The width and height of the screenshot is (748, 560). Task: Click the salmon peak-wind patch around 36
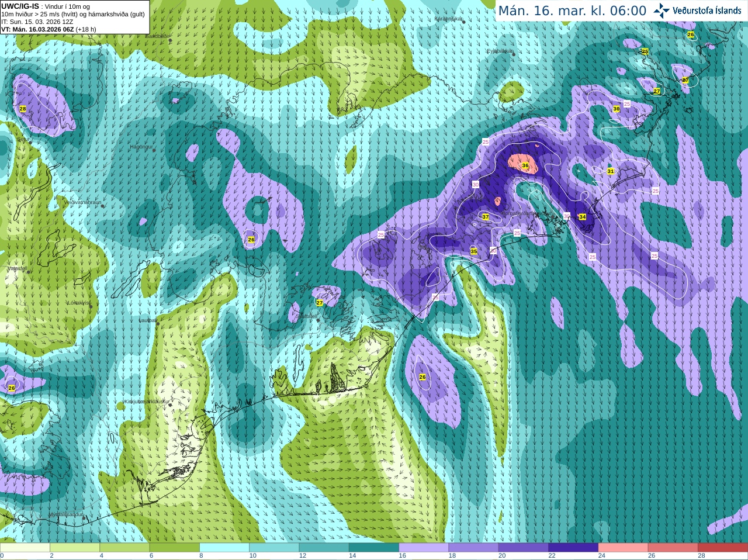tap(523, 164)
